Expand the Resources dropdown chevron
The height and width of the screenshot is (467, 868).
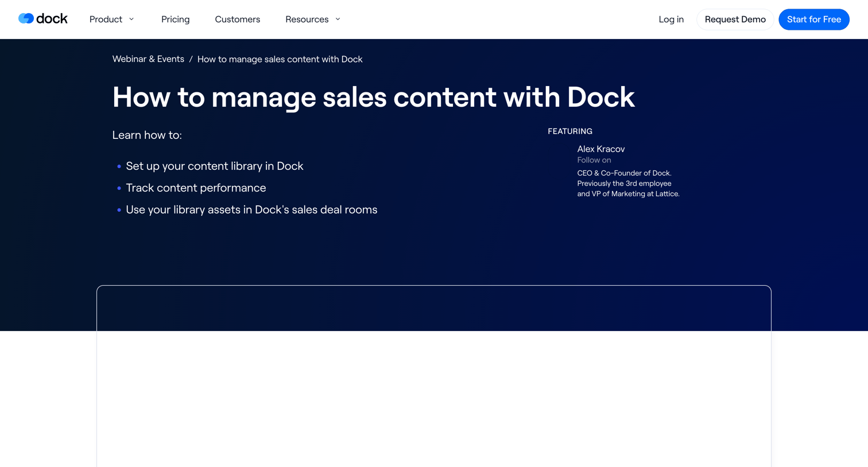pyautogui.click(x=338, y=19)
